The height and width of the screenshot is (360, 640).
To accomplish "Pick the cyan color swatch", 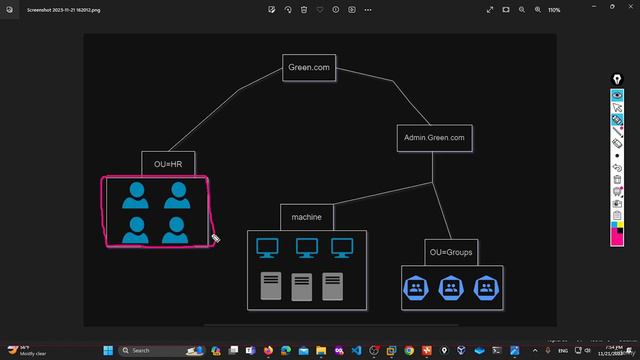I will click(x=614, y=225).
